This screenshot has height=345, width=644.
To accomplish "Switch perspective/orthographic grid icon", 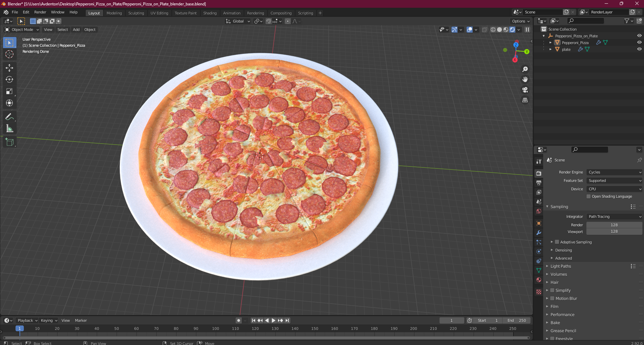I will click(525, 100).
